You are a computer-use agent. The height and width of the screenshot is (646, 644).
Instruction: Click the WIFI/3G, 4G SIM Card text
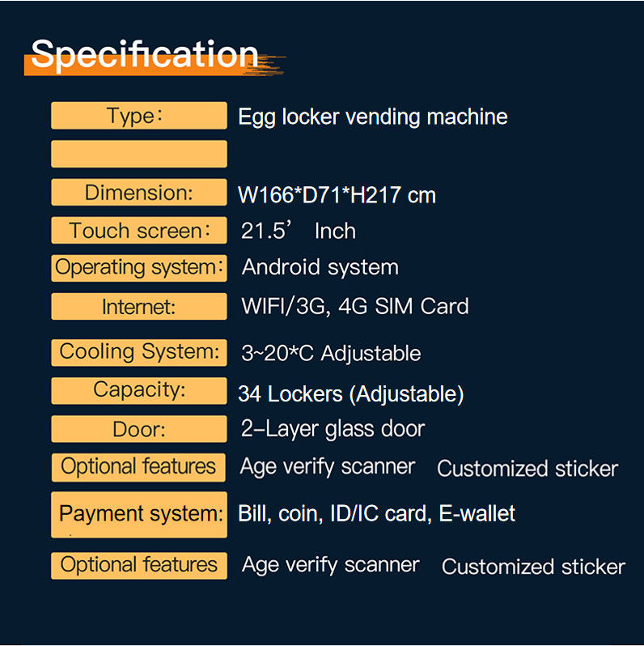pyautogui.click(x=354, y=307)
